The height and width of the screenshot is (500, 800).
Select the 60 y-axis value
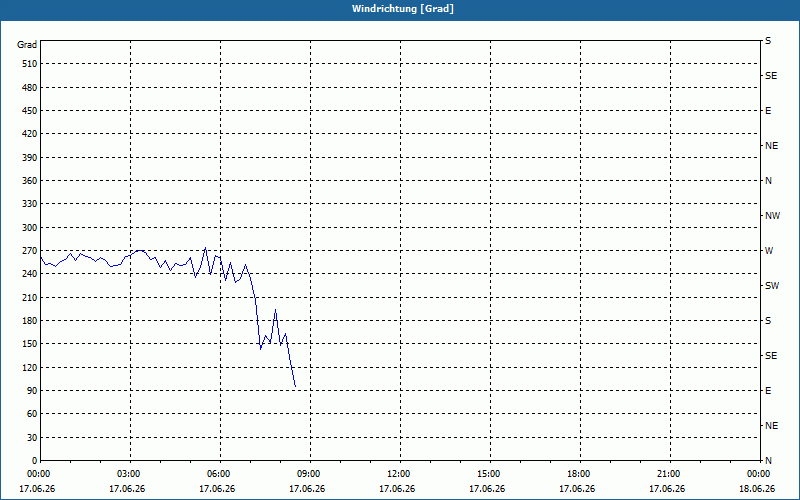point(32,414)
